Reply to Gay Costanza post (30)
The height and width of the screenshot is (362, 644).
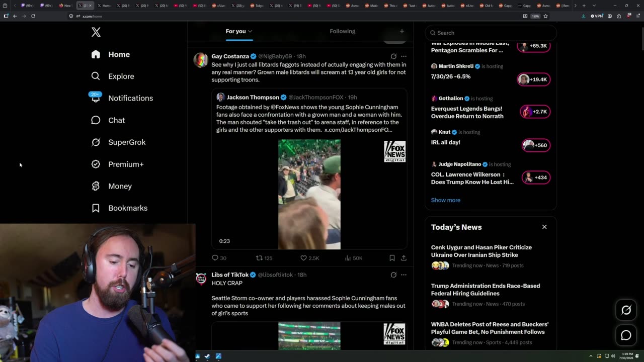tap(219, 258)
